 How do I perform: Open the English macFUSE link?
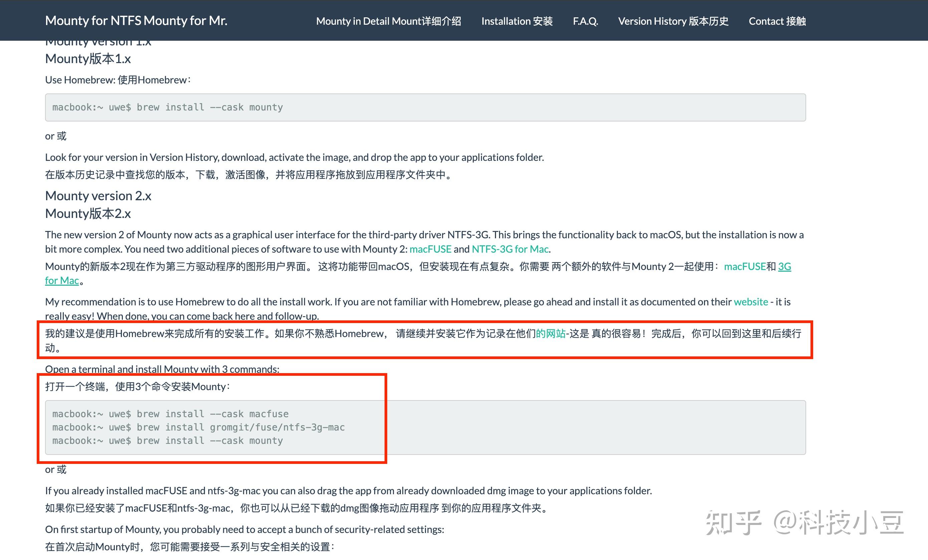pyautogui.click(x=430, y=249)
